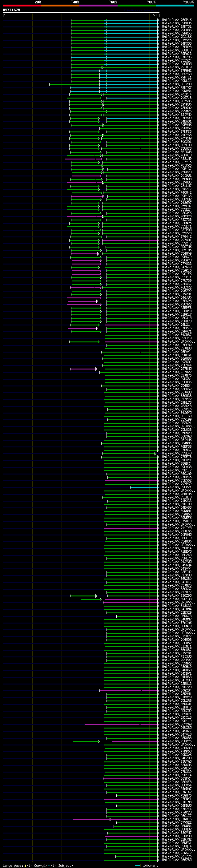
Task: Click the purple ~60% identity legend segment
Action: click(99, 6)
